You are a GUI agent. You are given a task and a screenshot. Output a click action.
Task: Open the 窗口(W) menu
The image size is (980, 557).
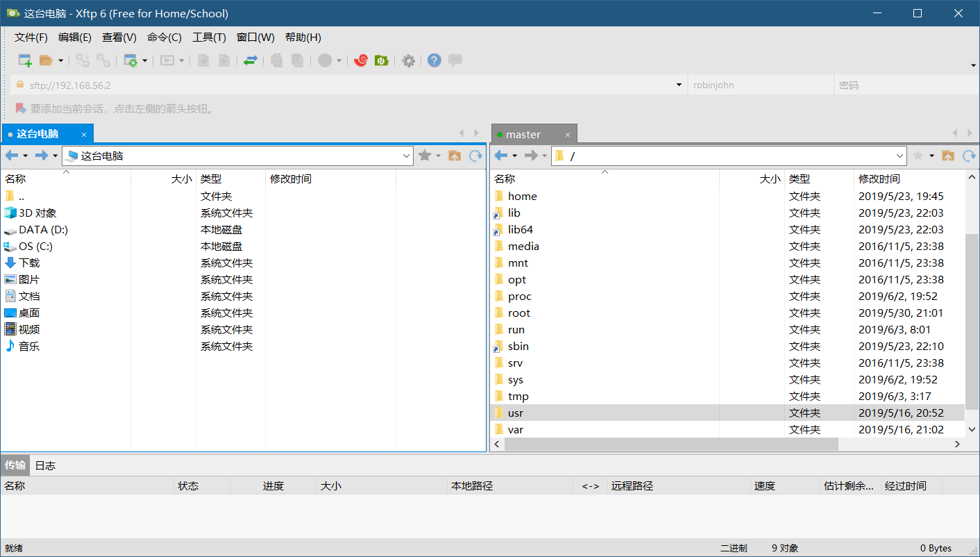(255, 38)
